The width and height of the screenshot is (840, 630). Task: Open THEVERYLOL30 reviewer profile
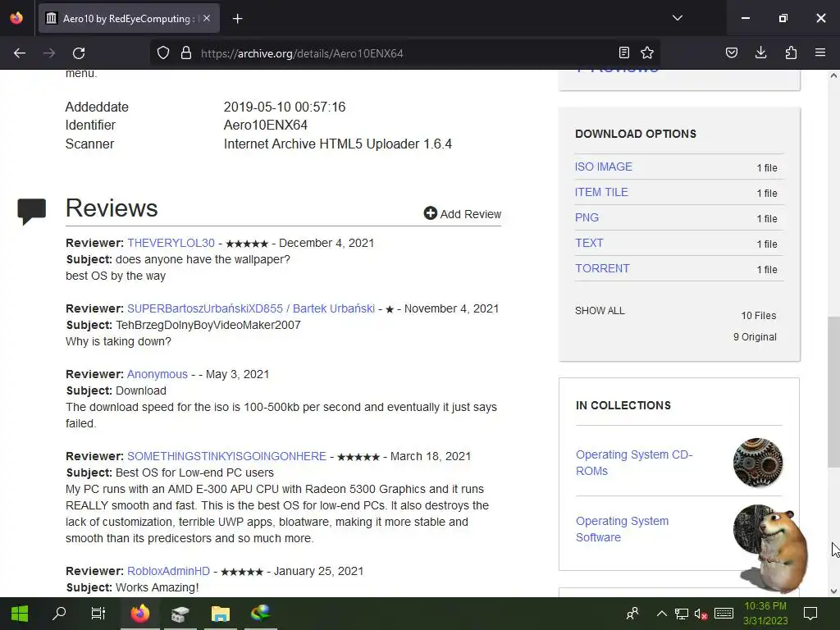pos(171,243)
